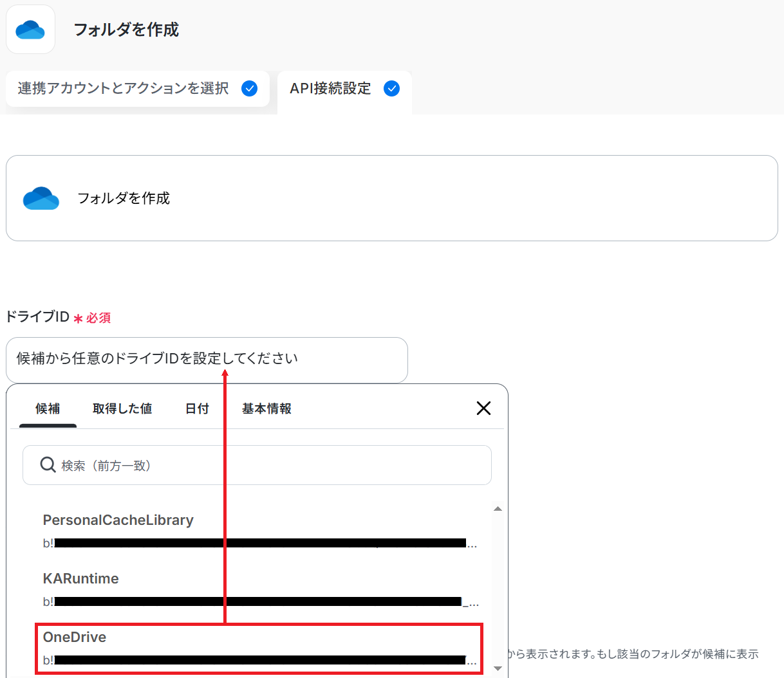784x678 pixels.
Task: Switch to the 取得した値 tab
Action: [x=122, y=408]
